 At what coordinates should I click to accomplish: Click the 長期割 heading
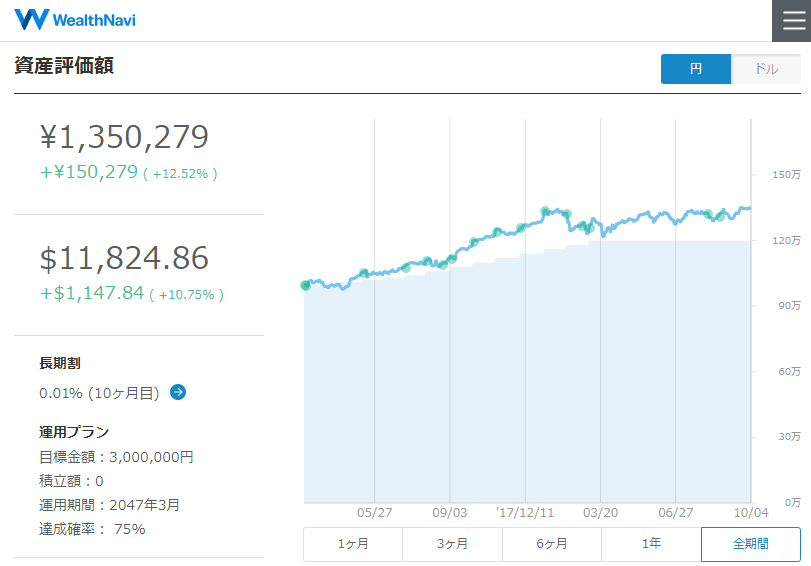tap(60, 363)
